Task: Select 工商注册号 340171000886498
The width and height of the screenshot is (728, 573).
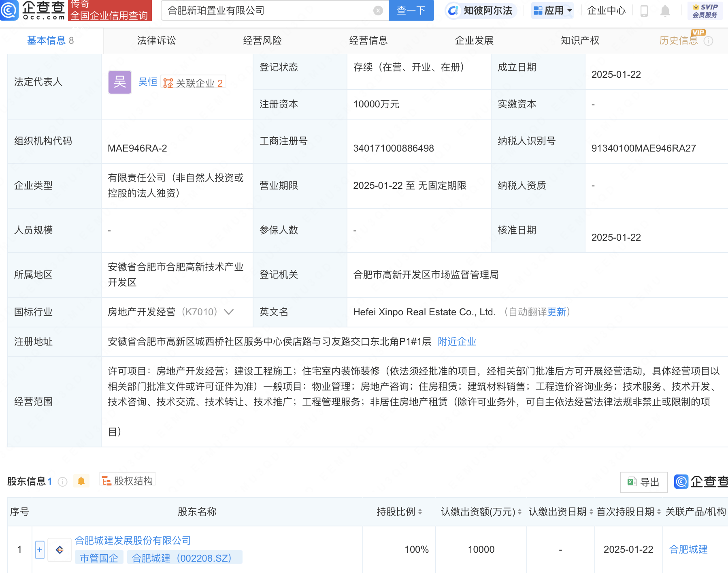Action: [394, 148]
